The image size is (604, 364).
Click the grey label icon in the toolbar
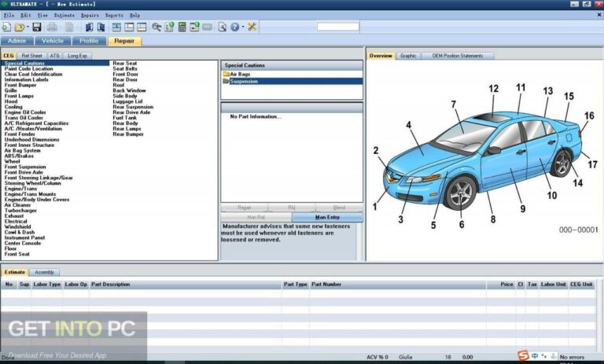click(x=208, y=27)
